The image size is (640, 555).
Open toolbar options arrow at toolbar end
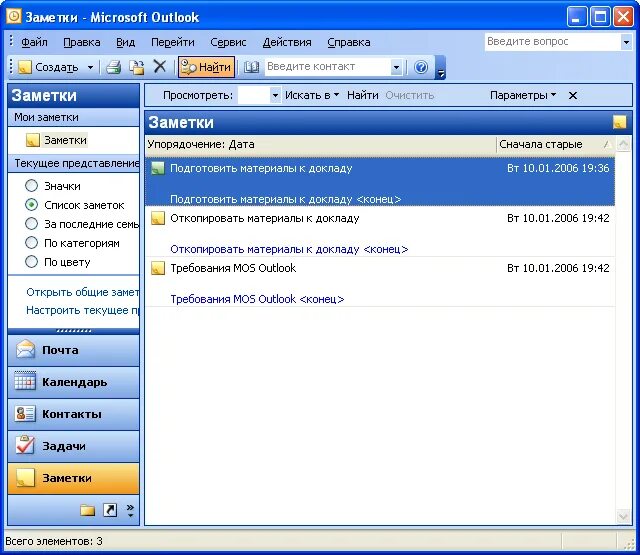tap(440, 67)
